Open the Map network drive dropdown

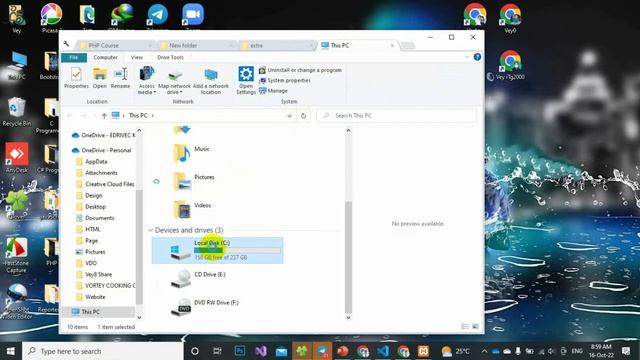tap(174, 81)
